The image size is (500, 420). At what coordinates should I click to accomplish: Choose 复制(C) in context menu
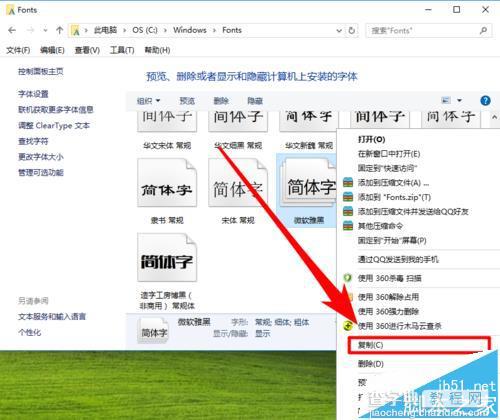[370, 345]
